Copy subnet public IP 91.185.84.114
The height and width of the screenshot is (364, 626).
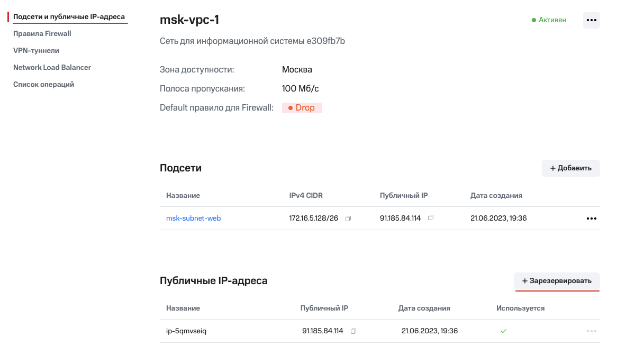(431, 218)
